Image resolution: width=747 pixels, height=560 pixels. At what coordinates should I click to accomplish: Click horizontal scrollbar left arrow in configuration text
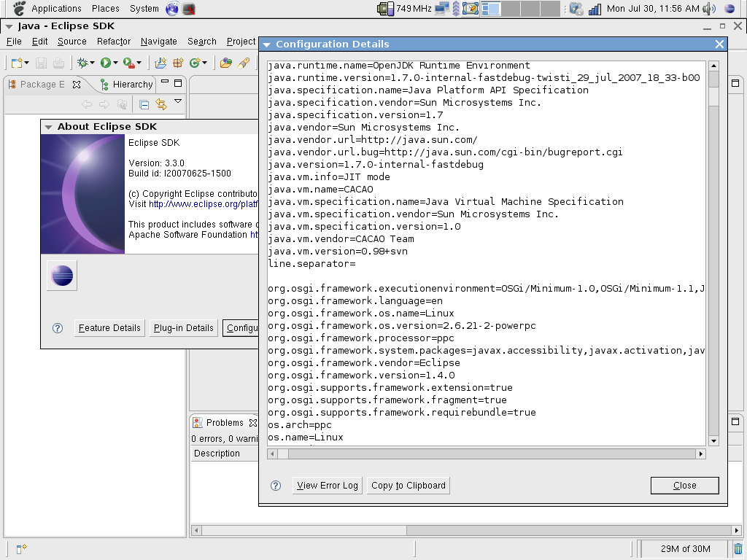tap(272, 454)
